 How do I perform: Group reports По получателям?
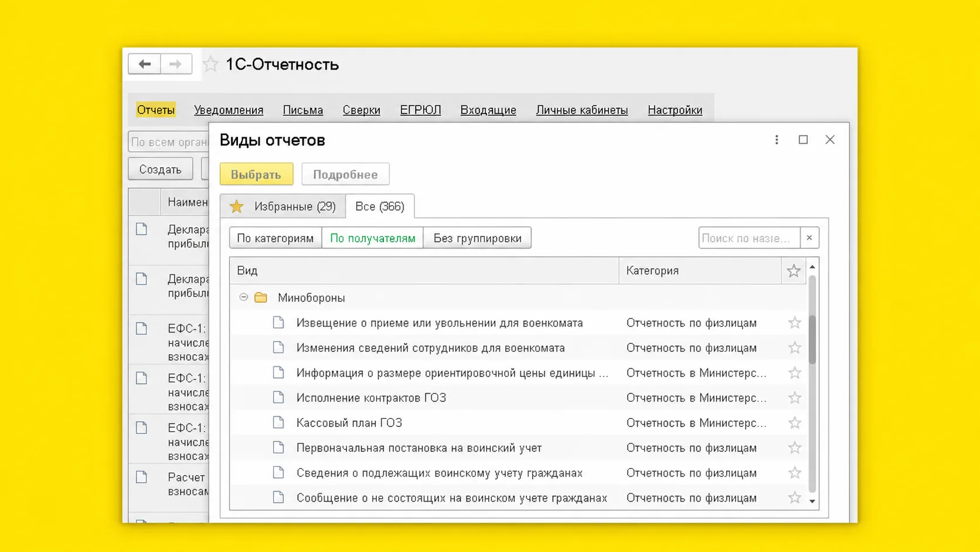click(x=373, y=238)
